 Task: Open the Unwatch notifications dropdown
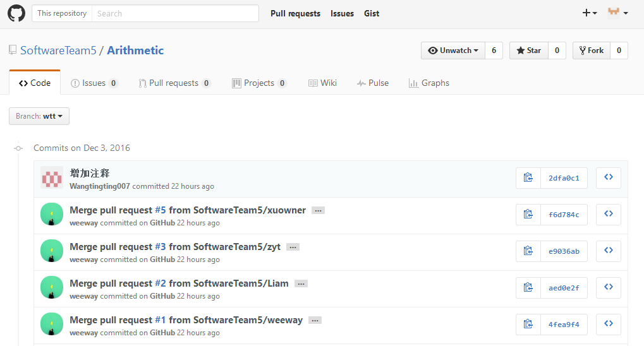(x=453, y=51)
